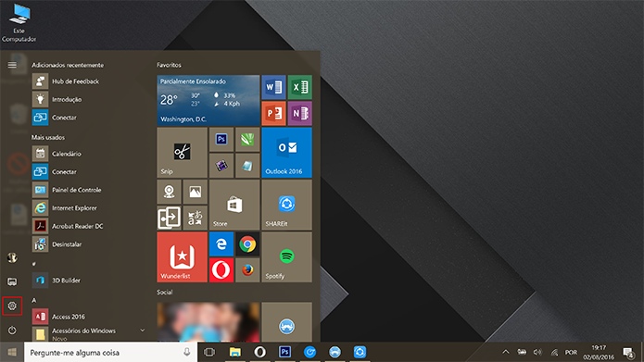Launch the Wunderlist tile

[x=182, y=257]
